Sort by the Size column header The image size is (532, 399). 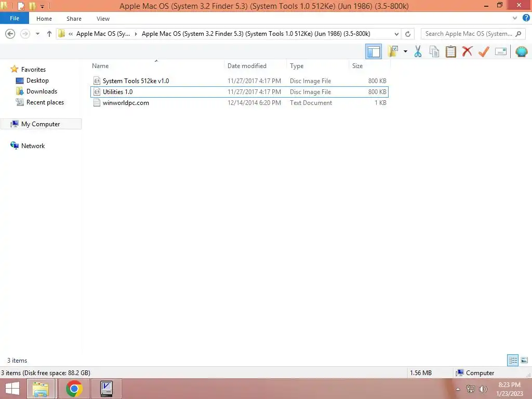(357, 66)
